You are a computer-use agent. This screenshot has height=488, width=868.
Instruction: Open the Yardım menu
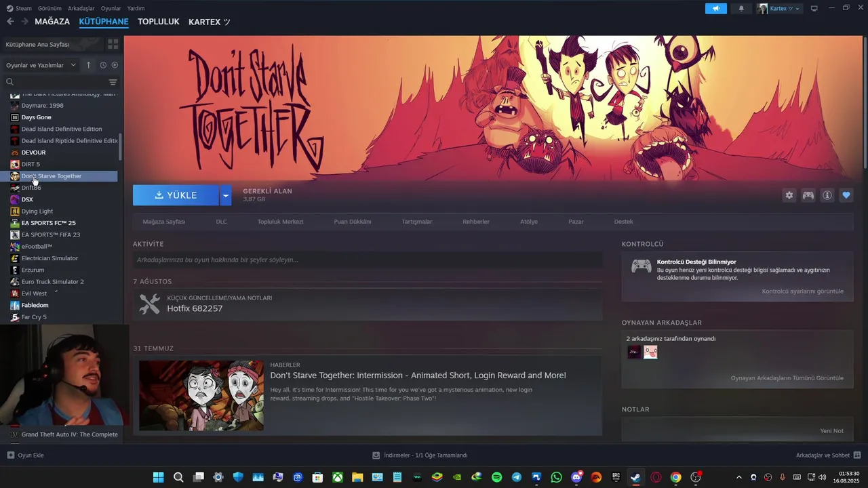click(136, 8)
